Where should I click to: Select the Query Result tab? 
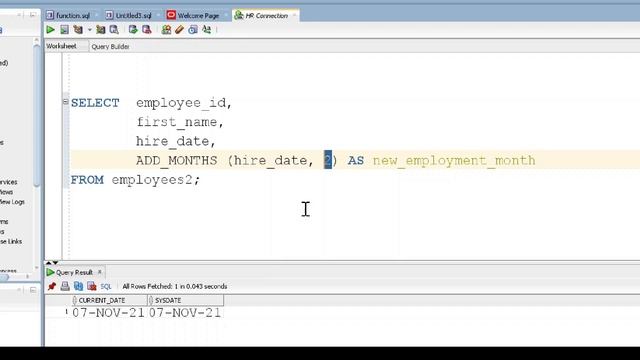tap(74, 272)
